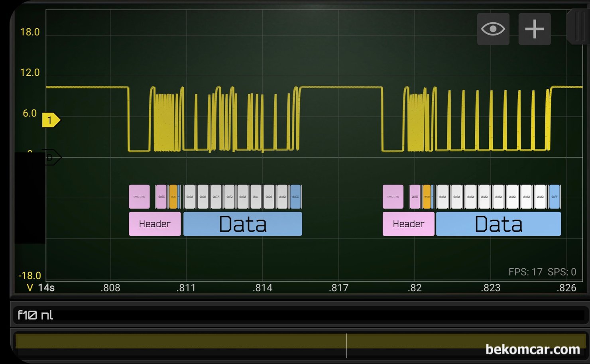The width and height of the screenshot is (590, 364).
Task: Select the outlined D marker arrow
Action: coord(52,157)
